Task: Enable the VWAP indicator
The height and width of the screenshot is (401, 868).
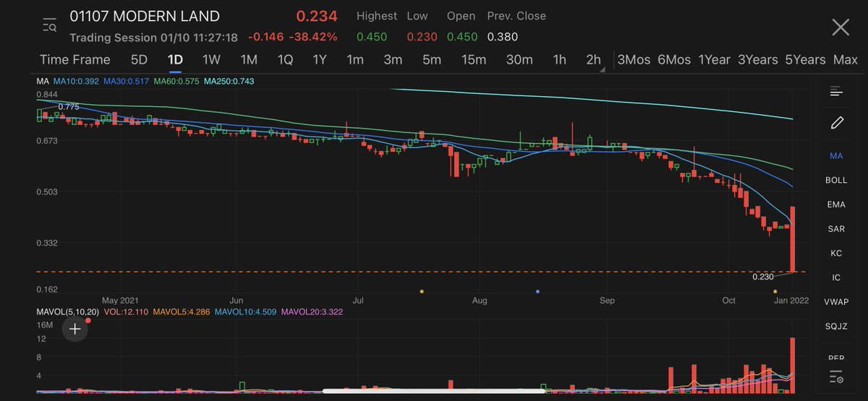Action: pos(836,302)
